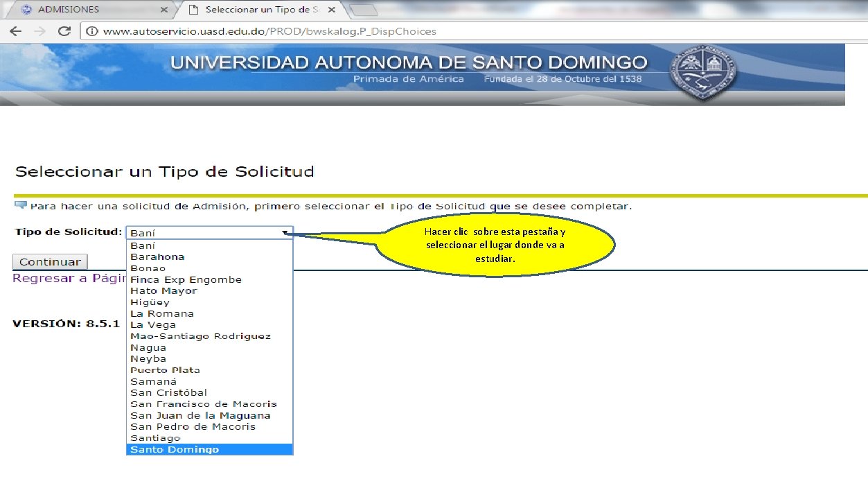This screenshot has width=868, height=479.
Task: Reload the page with the refresh icon
Action: [64, 31]
